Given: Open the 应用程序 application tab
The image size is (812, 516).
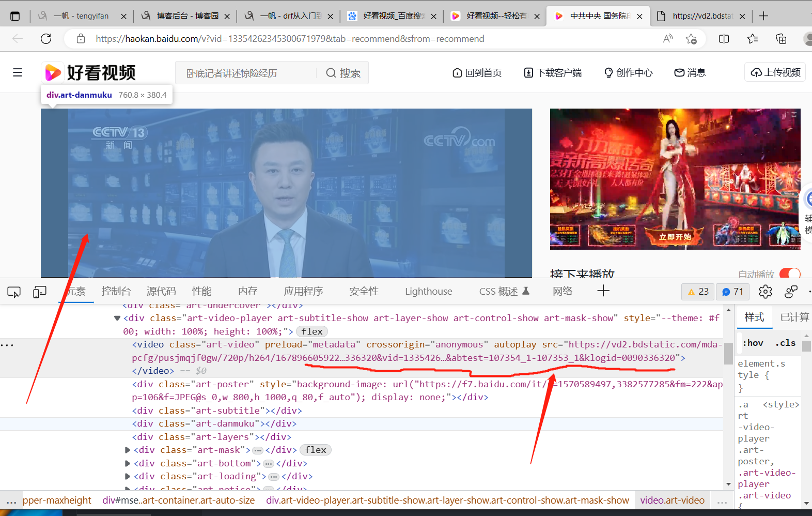Looking at the screenshot, I should [304, 291].
